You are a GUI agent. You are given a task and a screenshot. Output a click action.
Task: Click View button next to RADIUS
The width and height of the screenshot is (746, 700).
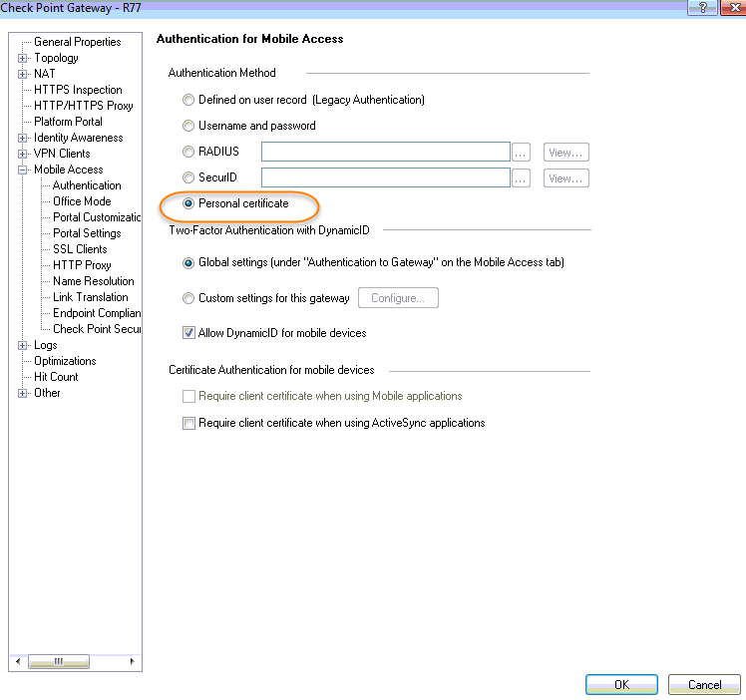tap(566, 153)
